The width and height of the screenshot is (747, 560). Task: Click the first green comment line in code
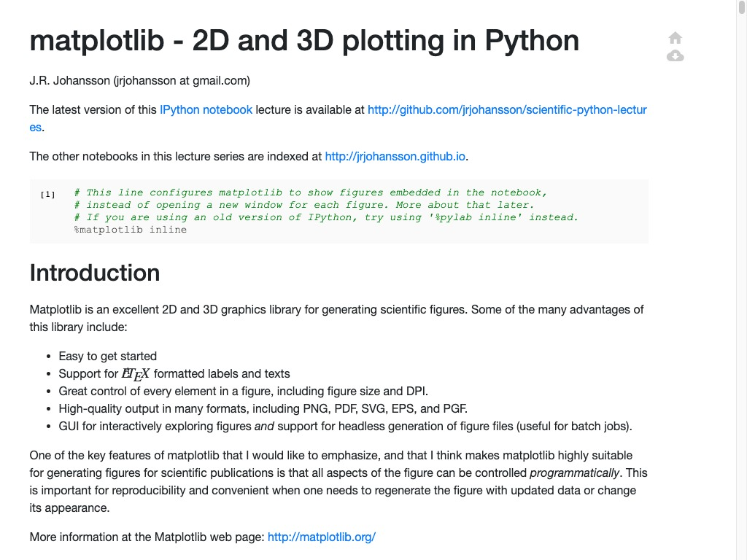pos(311,192)
